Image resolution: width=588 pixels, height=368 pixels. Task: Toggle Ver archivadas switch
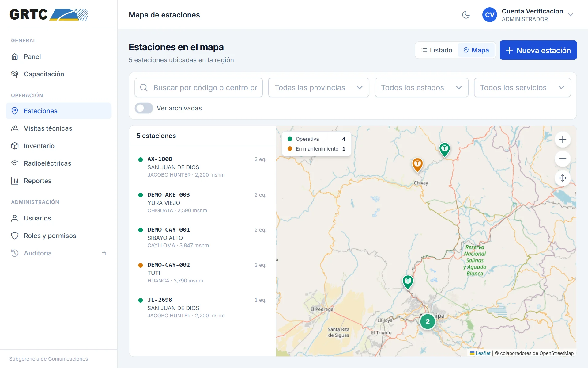coord(144,108)
